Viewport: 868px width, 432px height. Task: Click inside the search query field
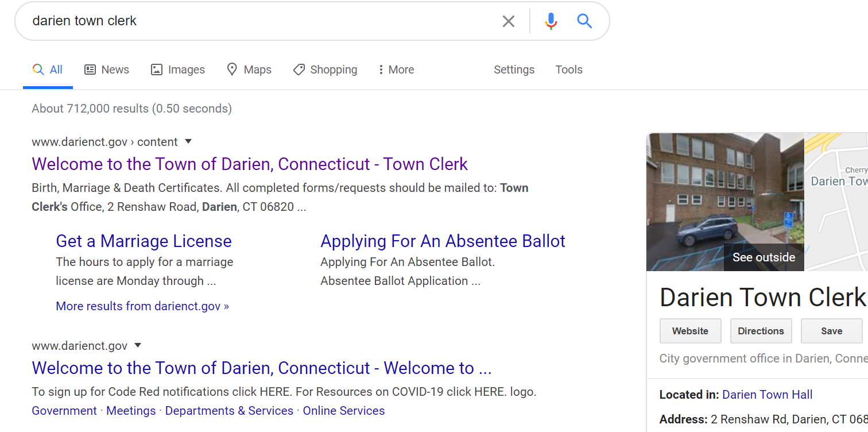point(258,21)
